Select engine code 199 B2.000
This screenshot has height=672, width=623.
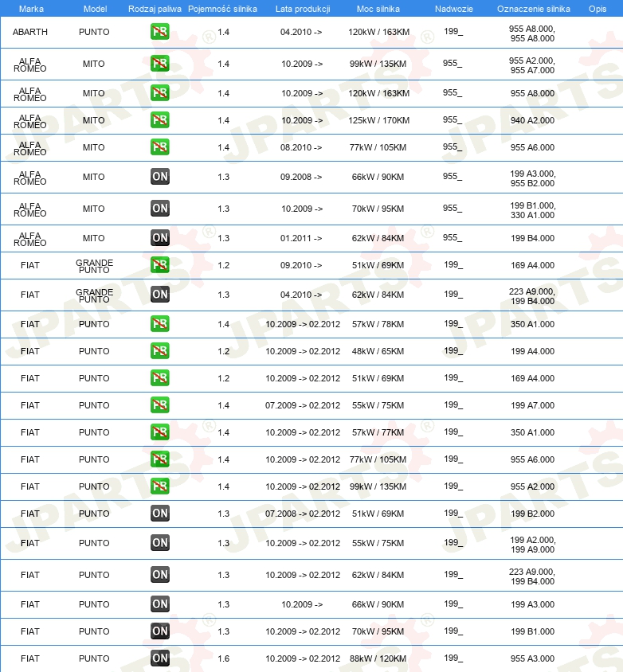(x=532, y=514)
